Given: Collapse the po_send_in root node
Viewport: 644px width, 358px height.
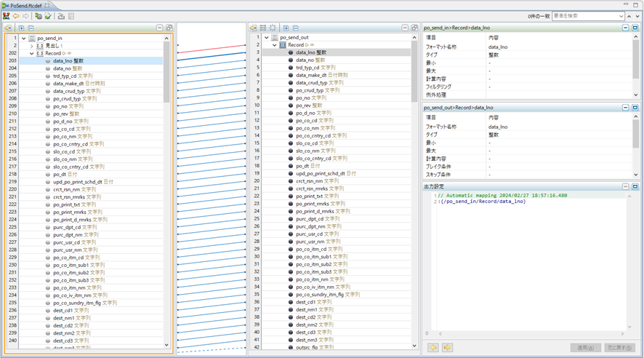Looking at the screenshot, I should tap(24, 39).
